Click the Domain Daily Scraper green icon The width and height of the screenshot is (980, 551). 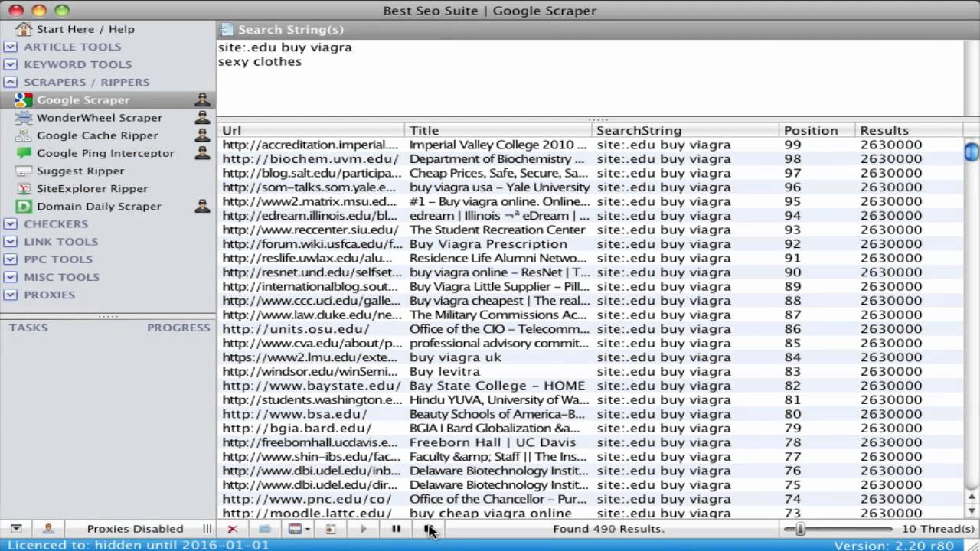[x=24, y=206]
